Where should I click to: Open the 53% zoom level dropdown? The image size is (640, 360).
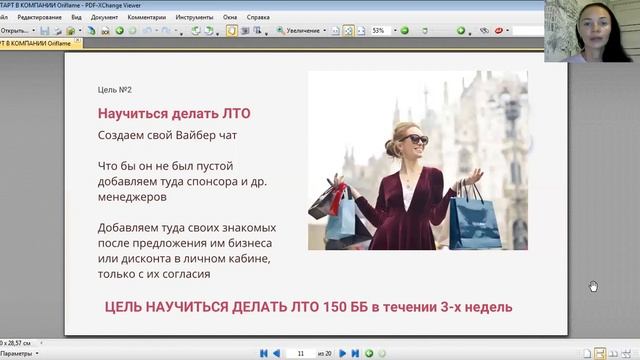tap(395, 31)
